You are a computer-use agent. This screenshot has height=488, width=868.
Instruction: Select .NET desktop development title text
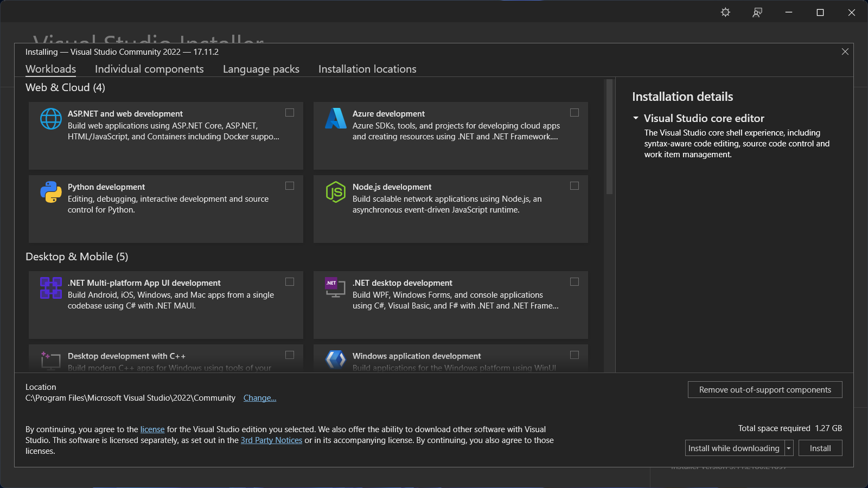tap(402, 283)
